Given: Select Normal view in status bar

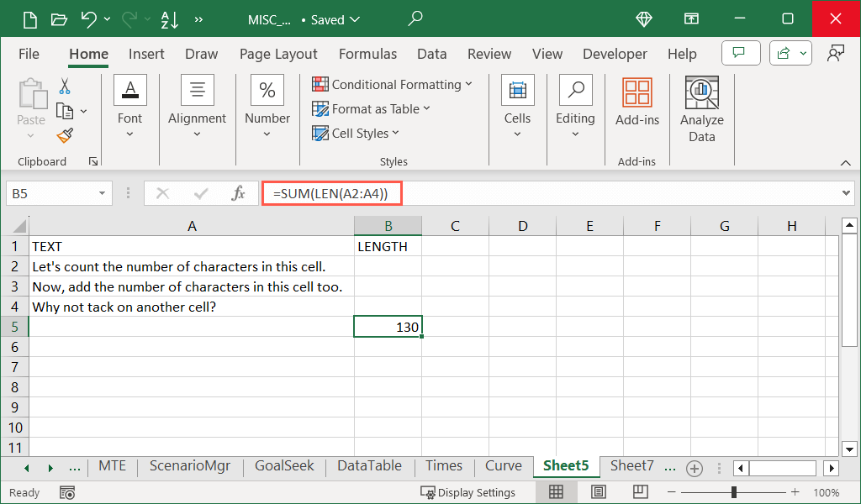Looking at the screenshot, I should click(556, 492).
